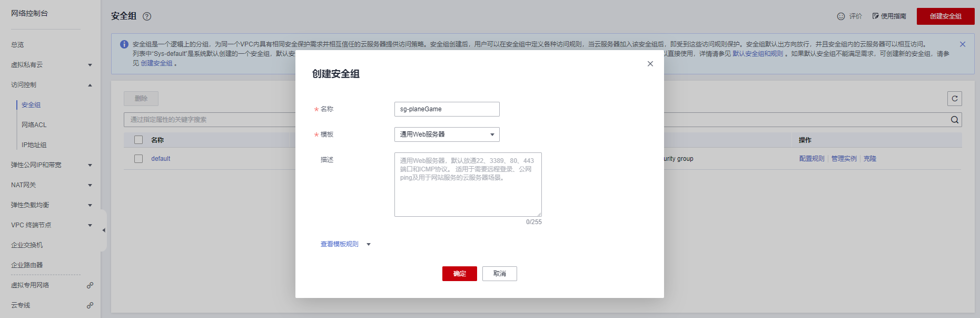
Task: Click the 删除 button
Action: click(141, 99)
